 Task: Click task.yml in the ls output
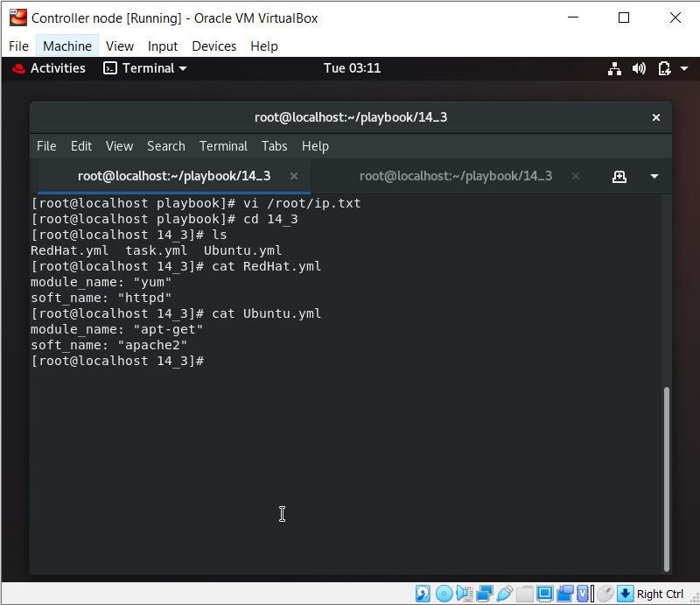[156, 250]
